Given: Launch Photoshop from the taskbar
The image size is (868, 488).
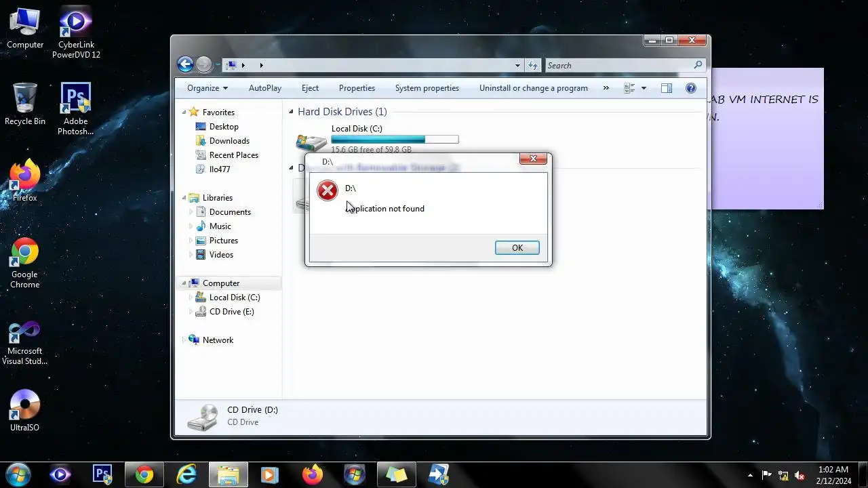Looking at the screenshot, I should [102, 474].
